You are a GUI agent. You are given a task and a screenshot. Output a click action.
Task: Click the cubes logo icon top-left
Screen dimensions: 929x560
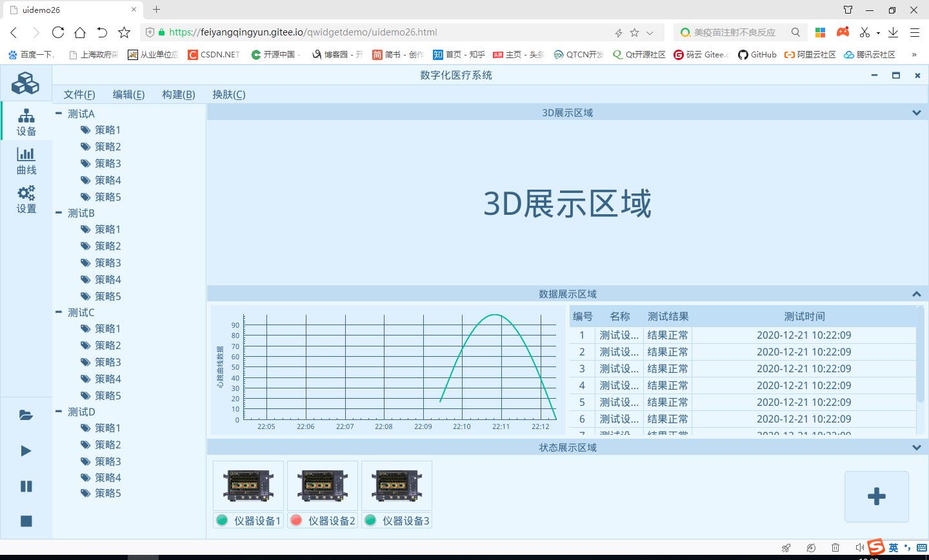point(26,83)
